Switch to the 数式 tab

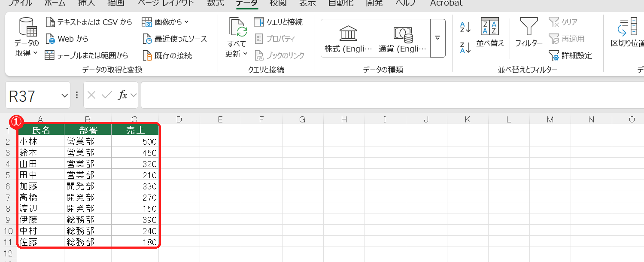click(216, 3)
